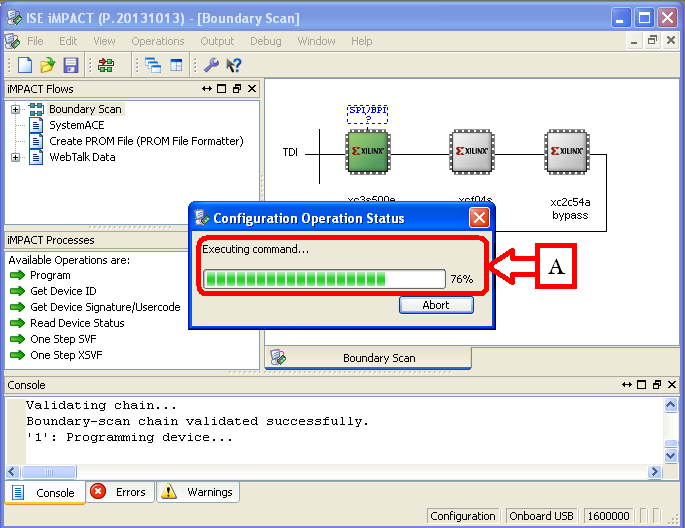
Task: Click the console scroll-up arrow
Action: tap(671, 406)
